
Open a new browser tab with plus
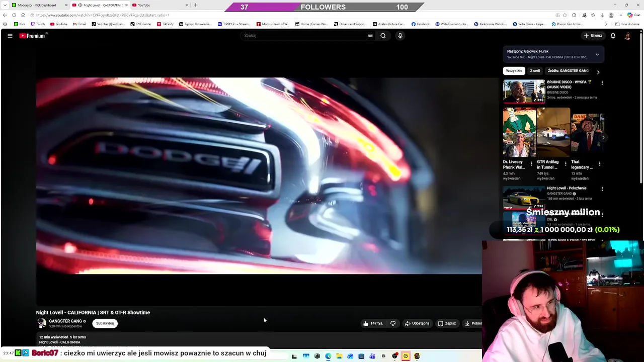196,5
